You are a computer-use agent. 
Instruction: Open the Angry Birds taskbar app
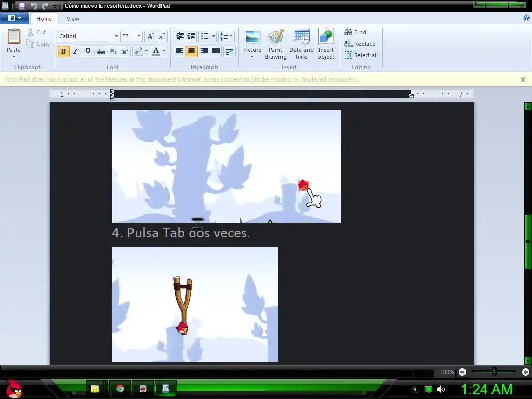pyautogui.click(x=143, y=389)
